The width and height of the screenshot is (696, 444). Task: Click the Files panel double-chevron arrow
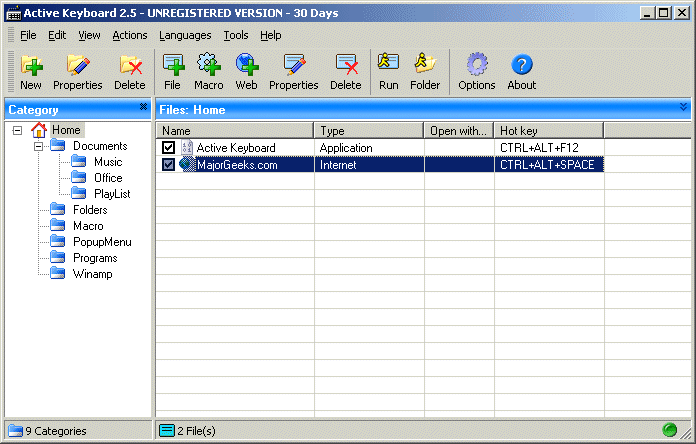coord(683,107)
